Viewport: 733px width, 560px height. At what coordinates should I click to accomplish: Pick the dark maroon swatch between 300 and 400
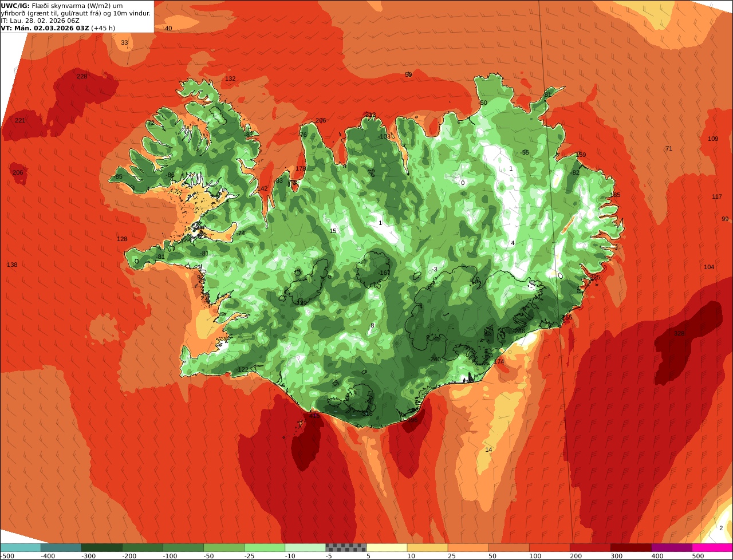point(631,547)
